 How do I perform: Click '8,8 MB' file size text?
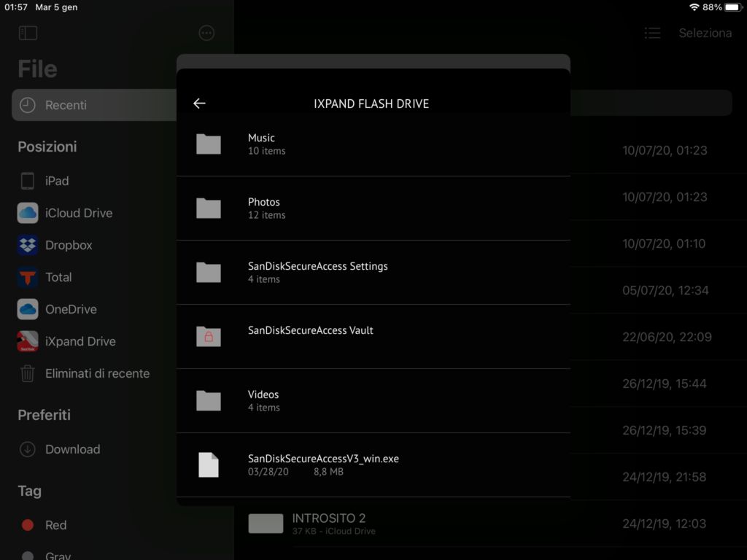click(x=328, y=472)
